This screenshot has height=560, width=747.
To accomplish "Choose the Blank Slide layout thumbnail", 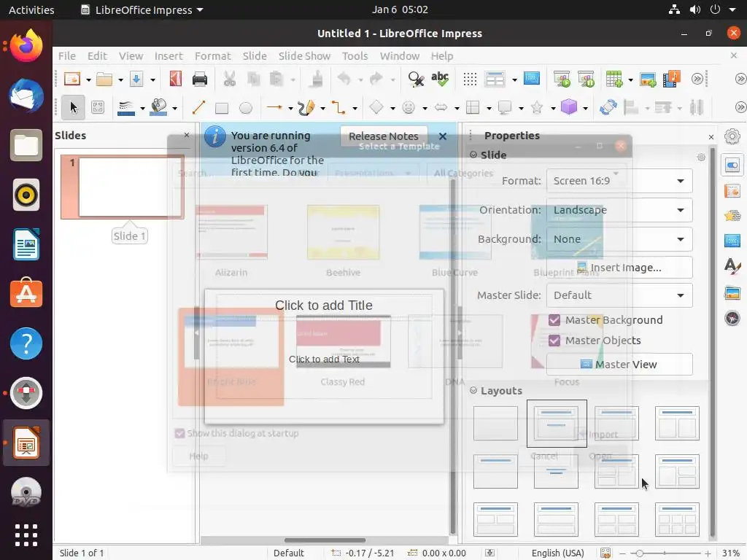I will (x=495, y=424).
